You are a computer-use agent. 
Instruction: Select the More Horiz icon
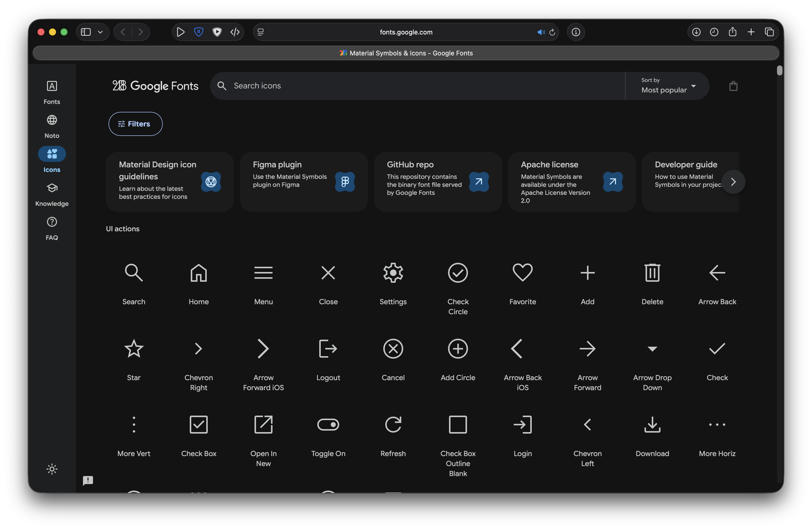click(x=717, y=424)
